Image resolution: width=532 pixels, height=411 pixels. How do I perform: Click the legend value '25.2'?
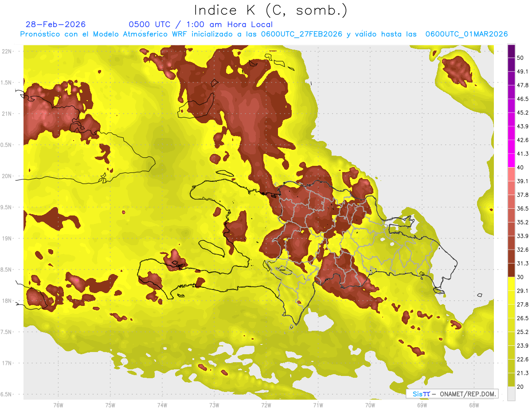click(x=522, y=332)
